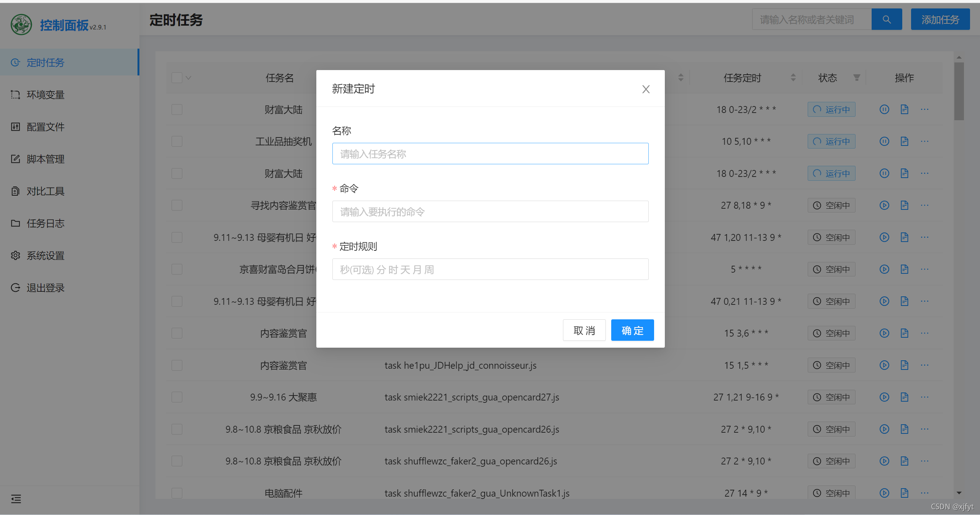Focus the top search keyword field

click(x=812, y=20)
